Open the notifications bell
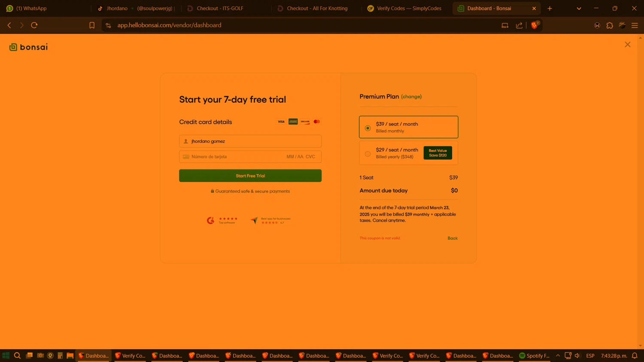The width and height of the screenshot is (644, 362). click(635, 356)
